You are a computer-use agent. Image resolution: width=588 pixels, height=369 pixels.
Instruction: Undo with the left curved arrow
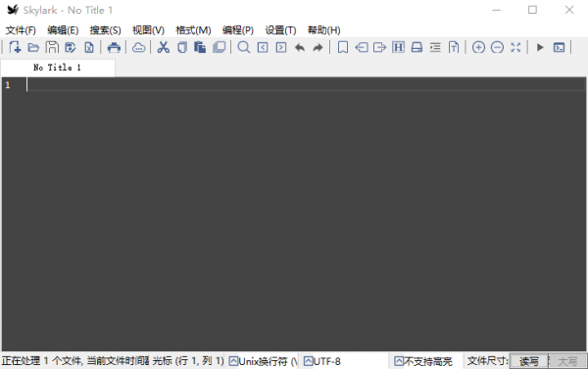click(300, 48)
